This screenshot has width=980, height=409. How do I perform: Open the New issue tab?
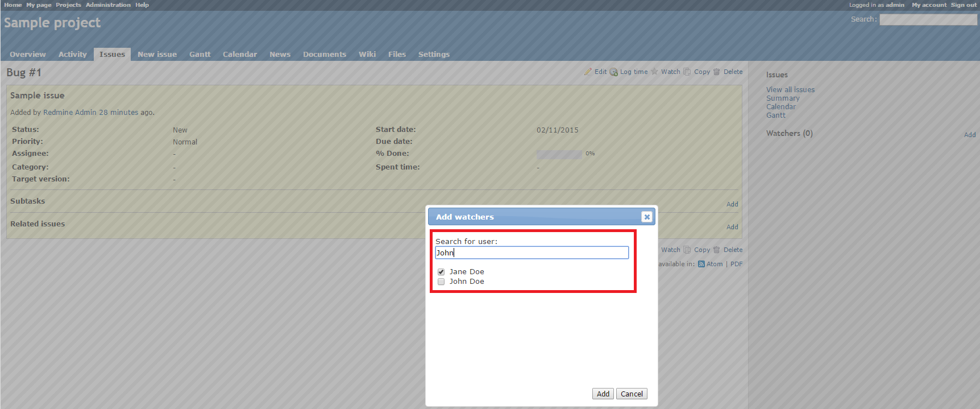tap(157, 54)
